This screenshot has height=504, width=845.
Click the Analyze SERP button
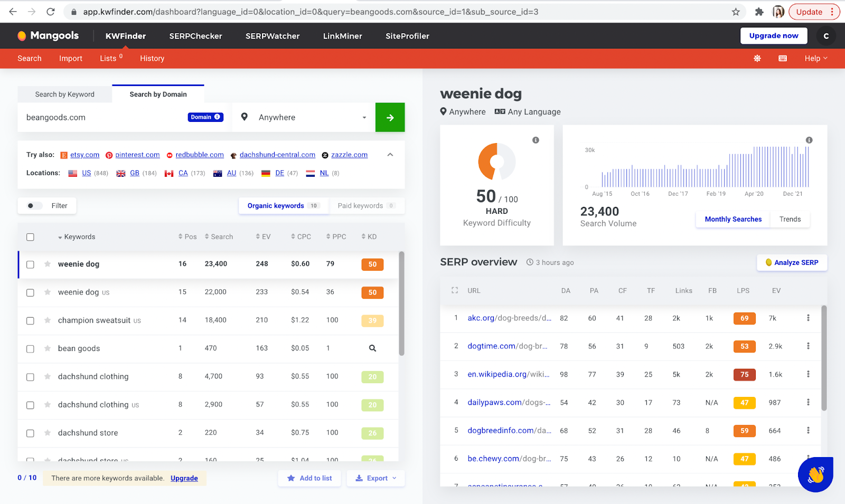[x=792, y=262]
